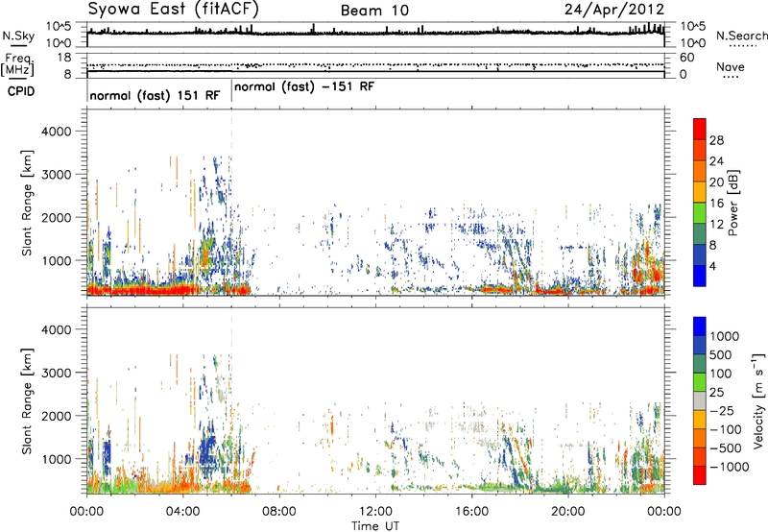Click the "normal (fast) 151 RF" CPID text
Image resolution: width=768 pixels, height=532 pixels.
155,95
